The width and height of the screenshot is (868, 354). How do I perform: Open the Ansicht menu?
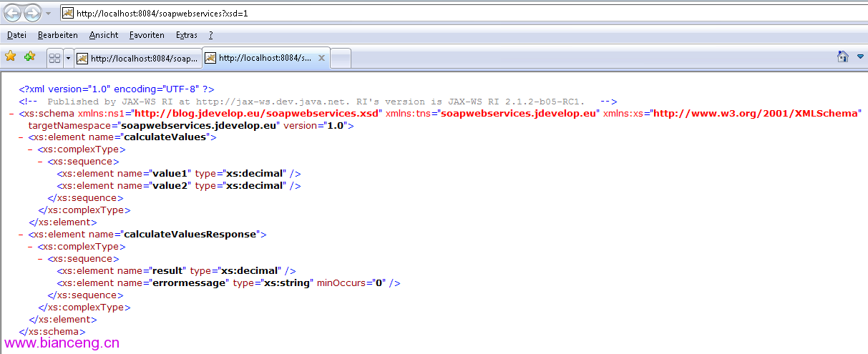click(104, 34)
